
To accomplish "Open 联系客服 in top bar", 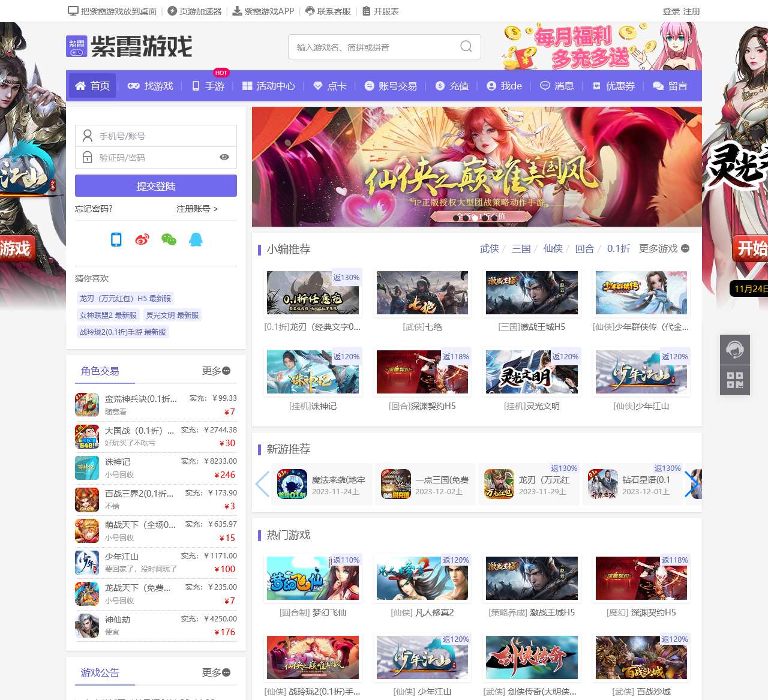I will (x=328, y=11).
